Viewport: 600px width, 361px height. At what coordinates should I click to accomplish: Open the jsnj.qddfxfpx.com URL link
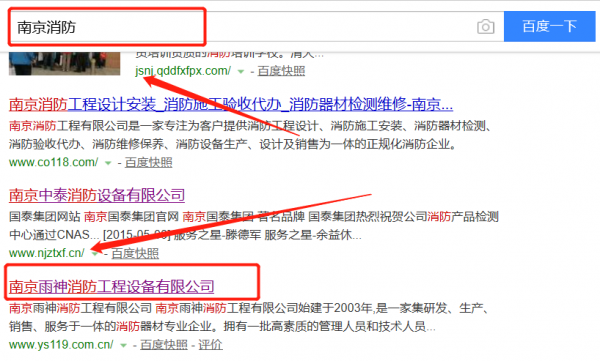pyautogui.click(x=183, y=71)
